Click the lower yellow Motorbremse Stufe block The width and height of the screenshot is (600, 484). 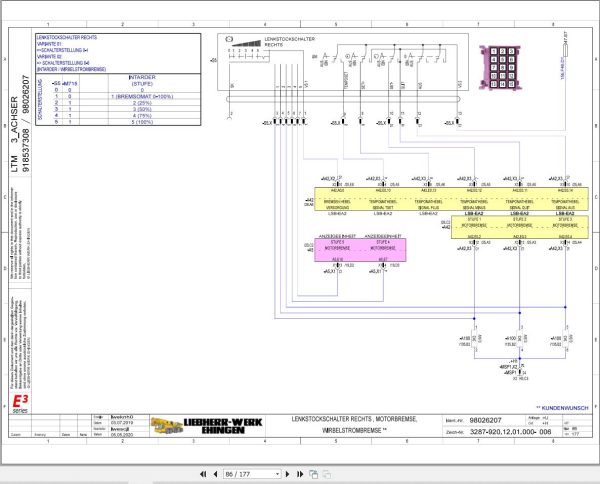tap(520, 227)
